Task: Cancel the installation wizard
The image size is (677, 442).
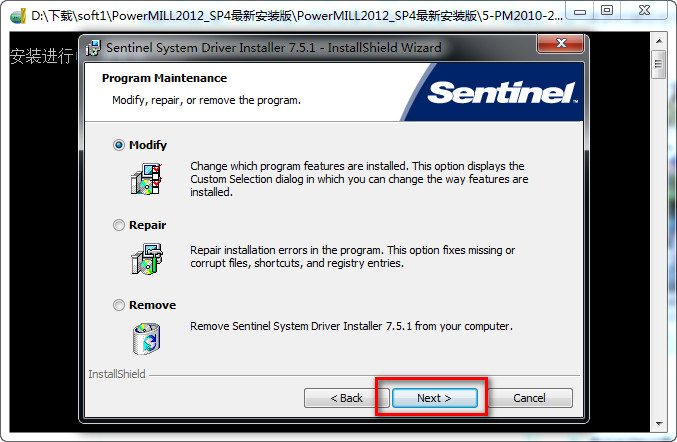Action: (x=529, y=398)
